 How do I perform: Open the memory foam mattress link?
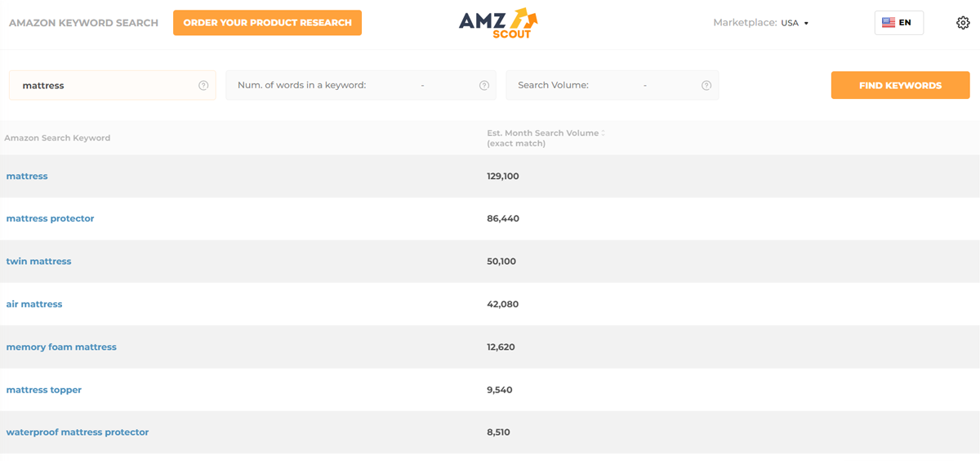coord(61,347)
